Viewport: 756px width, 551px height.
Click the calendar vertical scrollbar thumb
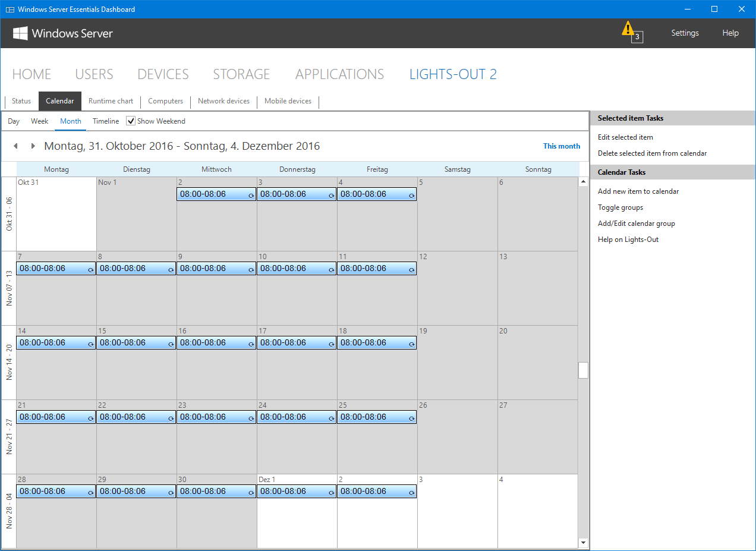pyautogui.click(x=583, y=370)
